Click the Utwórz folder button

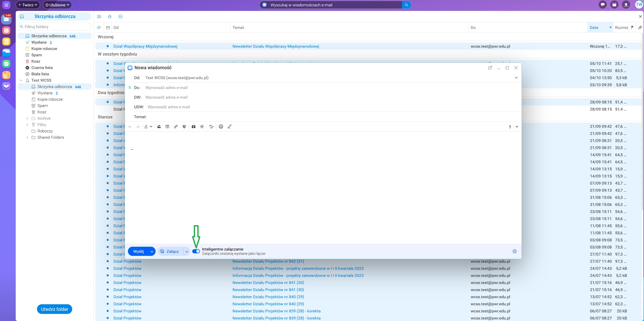click(x=54, y=309)
